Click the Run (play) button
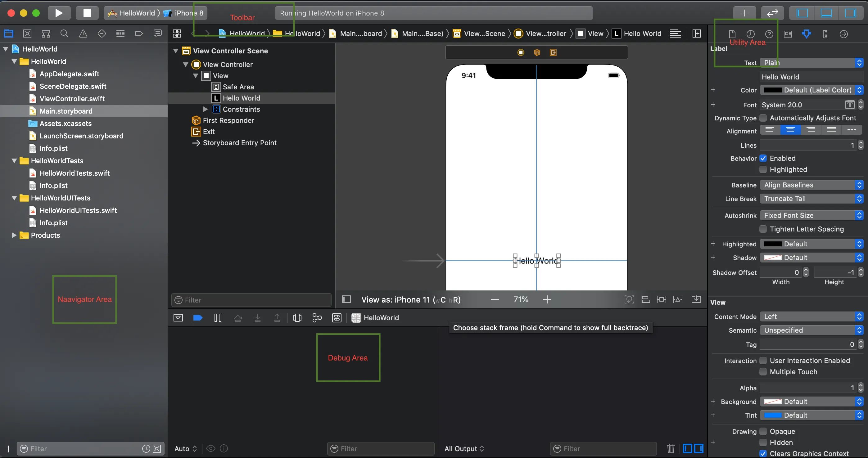868x458 pixels. tap(59, 13)
